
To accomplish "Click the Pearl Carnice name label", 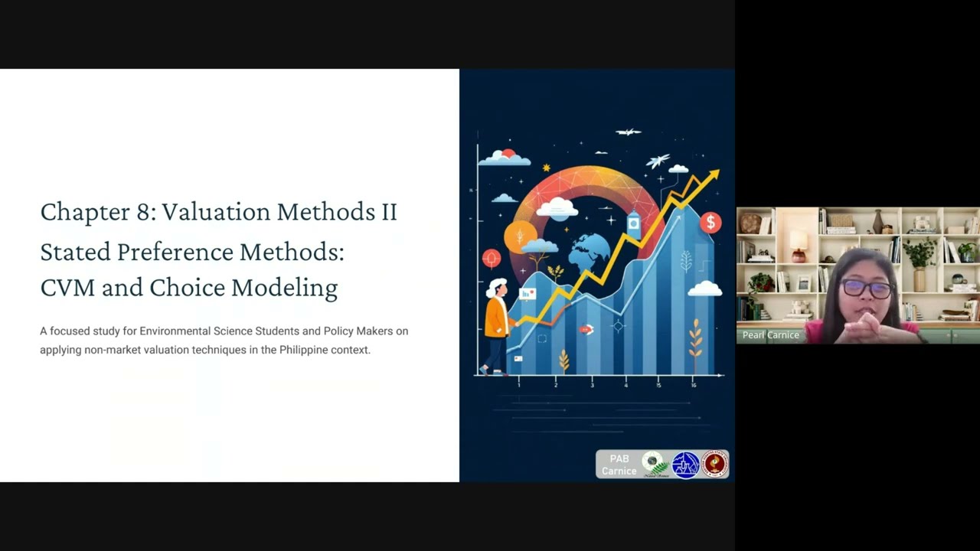I will pyautogui.click(x=771, y=335).
